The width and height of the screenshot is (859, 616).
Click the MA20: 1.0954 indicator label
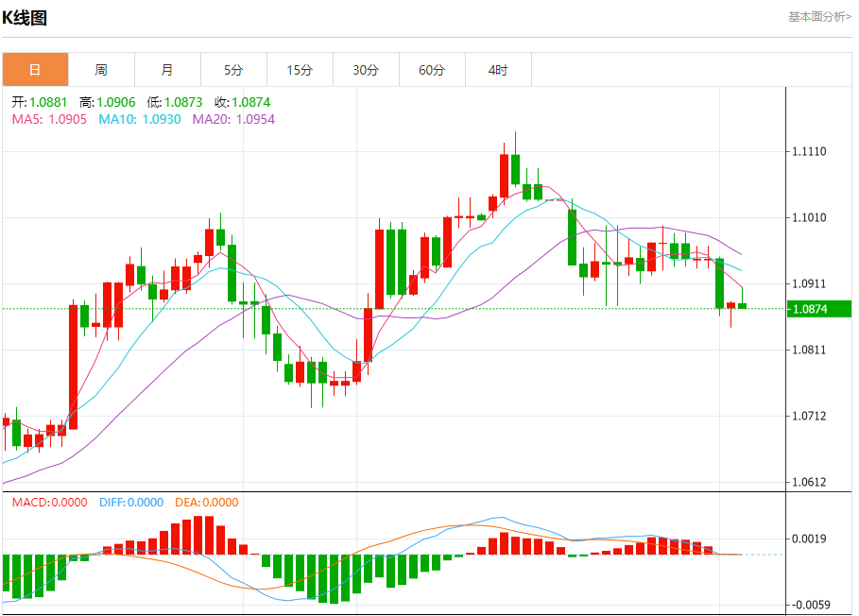[234, 119]
